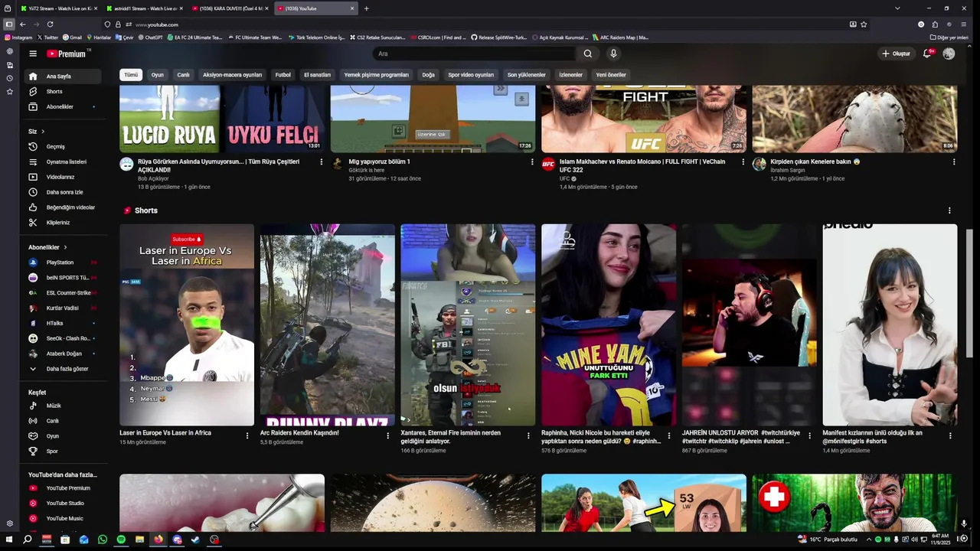Expand the Abonelikler section header
This screenshot has height=551, width=980.
click(48, 247)
